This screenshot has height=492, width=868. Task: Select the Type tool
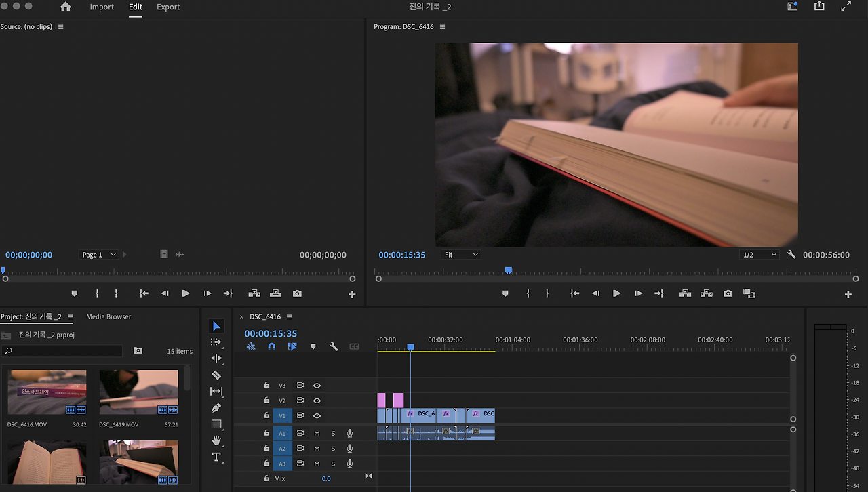[216, 457]
